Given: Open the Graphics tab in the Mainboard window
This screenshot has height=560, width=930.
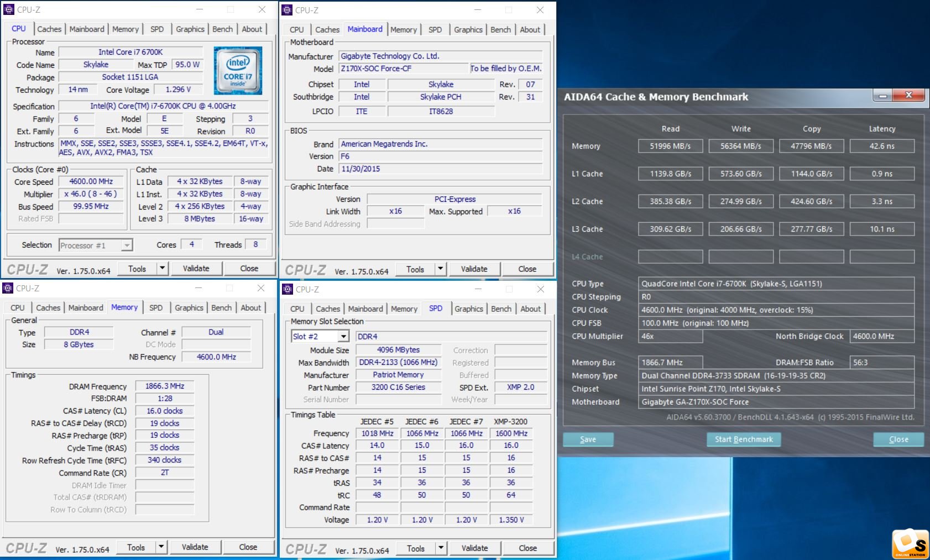Looking at the screenshot, I should click(468, 30).
